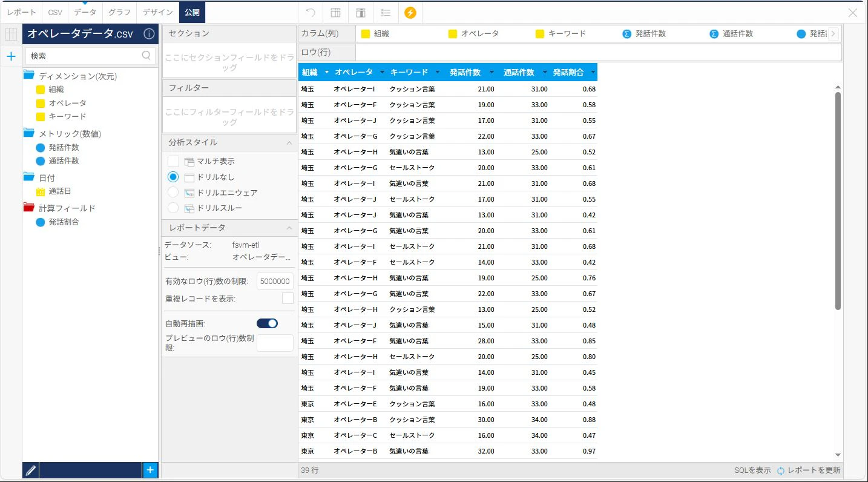Click the column layout icon in toolbar
Image resolution: width=868 pixels, height=482 pixels.
tap(360, 12)
